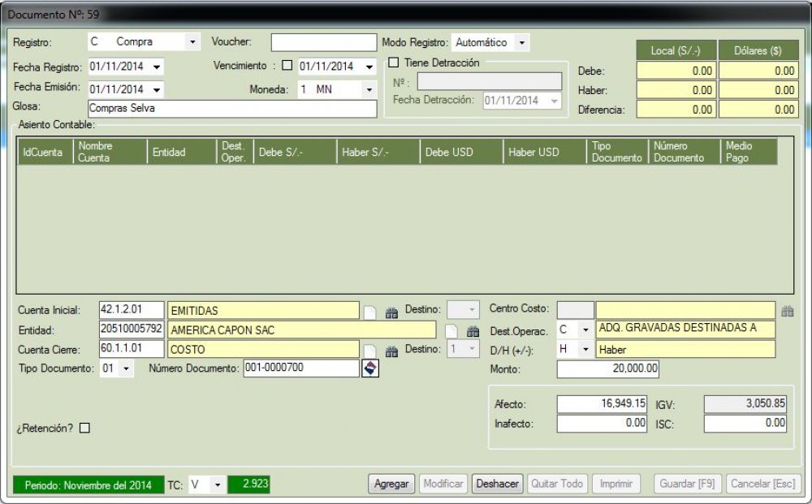Open the Registro dropdown showing Compra
Image resolution: width=812 pixels, height=504 pixels.
tap(192, 42)
